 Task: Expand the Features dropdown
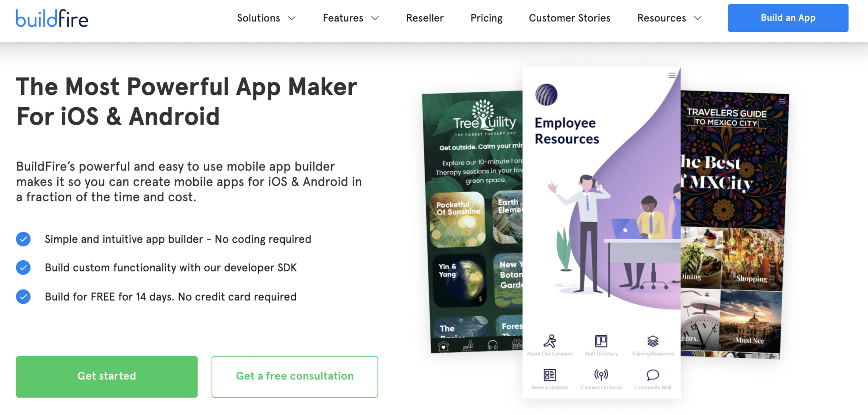tap(350, 18)
